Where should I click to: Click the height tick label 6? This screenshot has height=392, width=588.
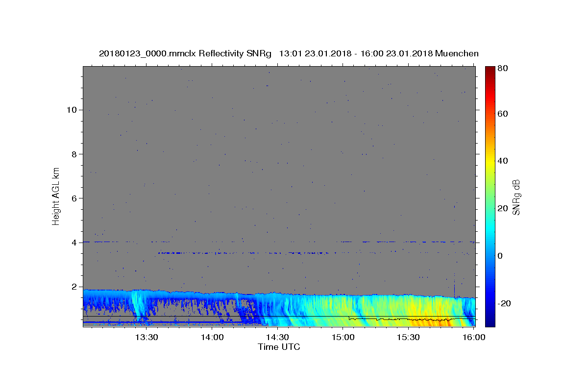coord(74,198)
